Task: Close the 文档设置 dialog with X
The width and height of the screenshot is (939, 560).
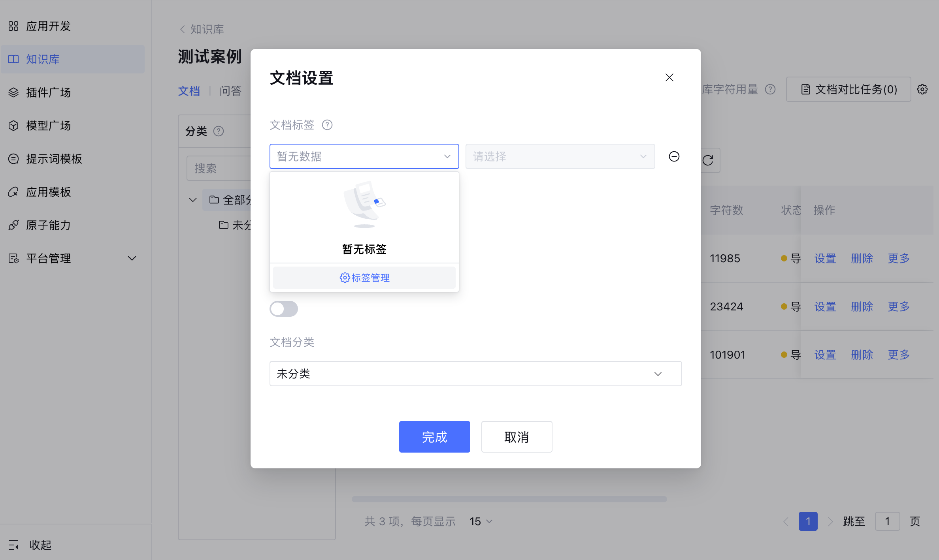Action: [669, 77]
